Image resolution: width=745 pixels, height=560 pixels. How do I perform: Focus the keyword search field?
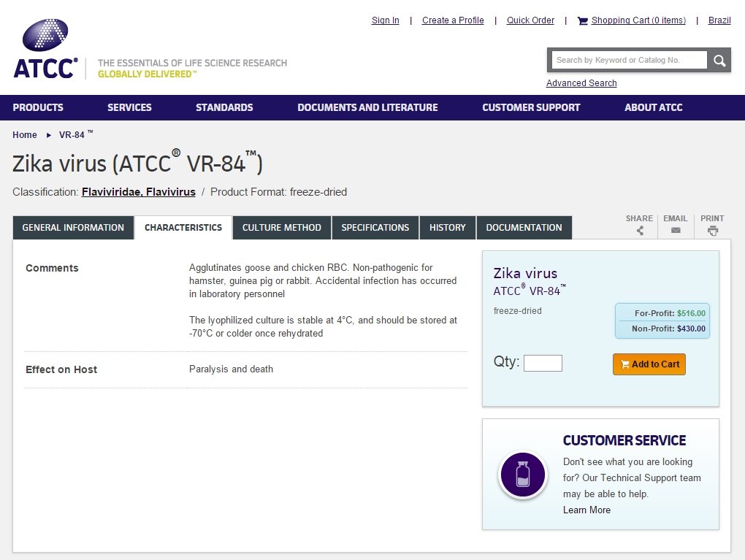tap(629, 61)
